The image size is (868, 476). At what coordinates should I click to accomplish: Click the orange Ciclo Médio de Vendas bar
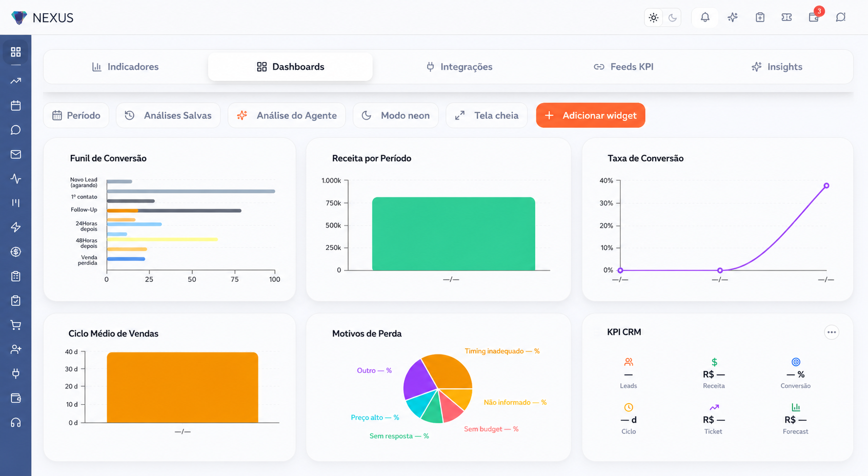click(183, 387)
